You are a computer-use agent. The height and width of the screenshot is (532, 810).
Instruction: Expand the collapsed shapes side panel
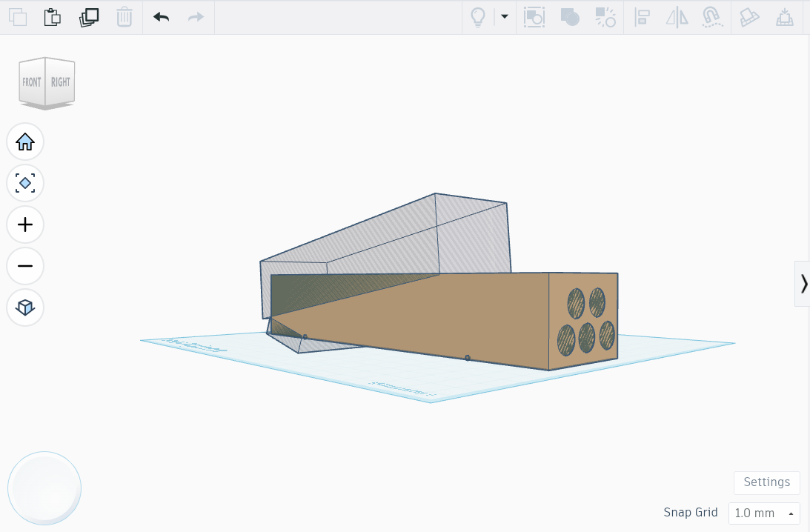click(x=803, y=284)
